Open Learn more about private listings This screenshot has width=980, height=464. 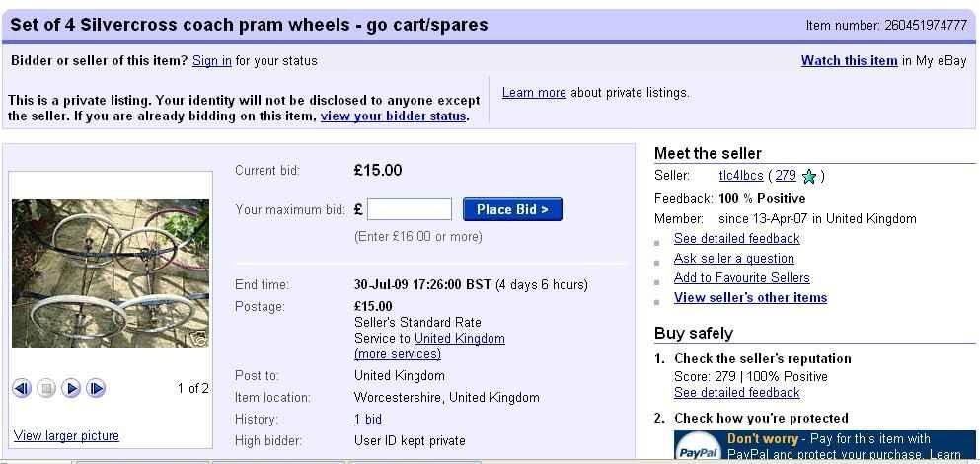[534, 93]
